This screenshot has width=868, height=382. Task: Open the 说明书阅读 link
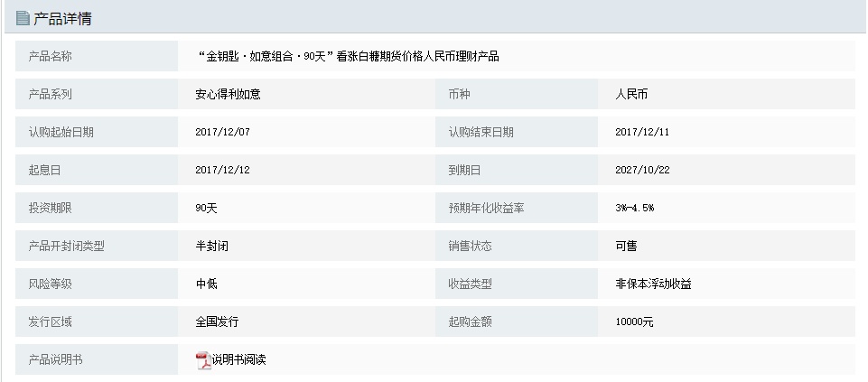click(238, 359)
